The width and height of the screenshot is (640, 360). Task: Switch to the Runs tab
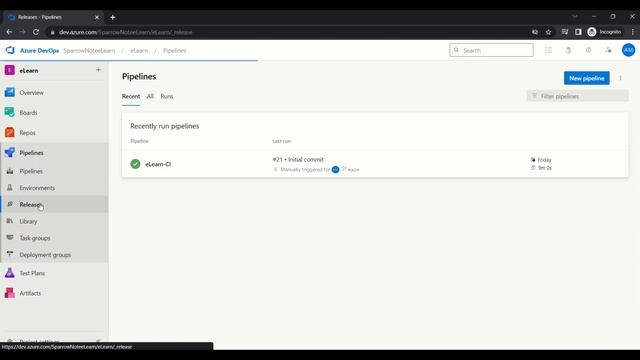point(167,96)
